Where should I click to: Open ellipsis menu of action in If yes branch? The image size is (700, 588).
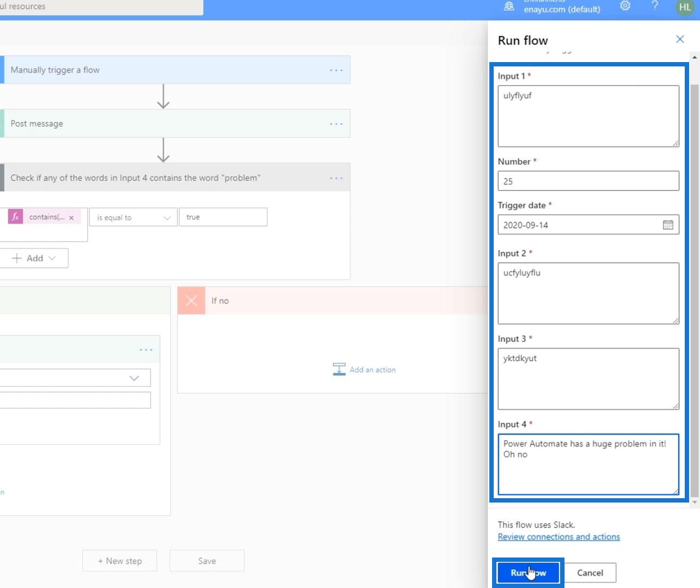coord(146,350)
